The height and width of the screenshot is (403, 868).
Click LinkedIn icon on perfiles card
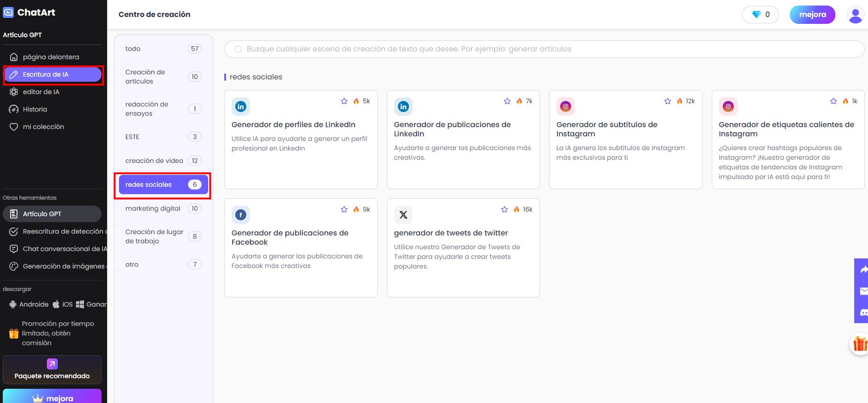tap(241, 106)
